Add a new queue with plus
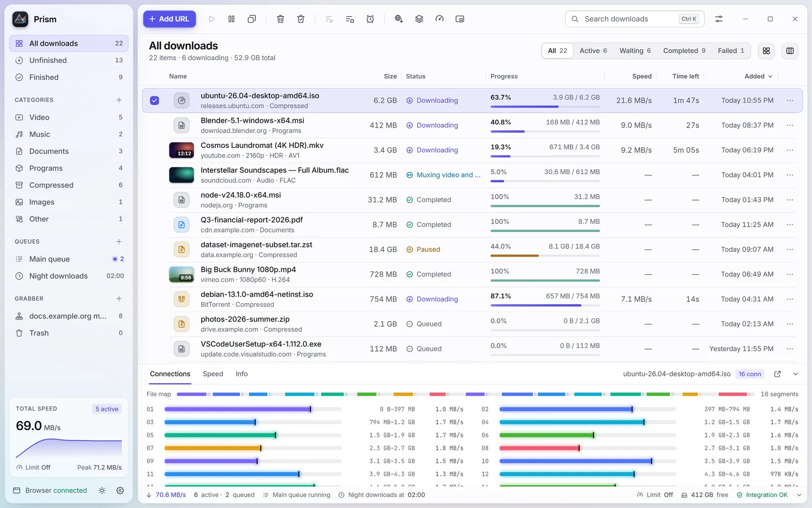 pyautogui.click(x=119, y=242)
